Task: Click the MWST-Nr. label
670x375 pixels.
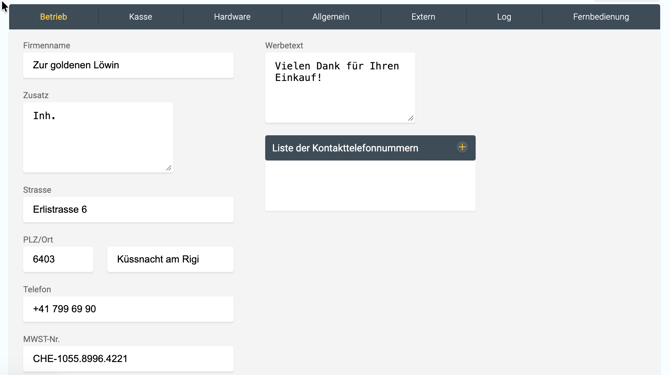Action: (x=41, y=339)
